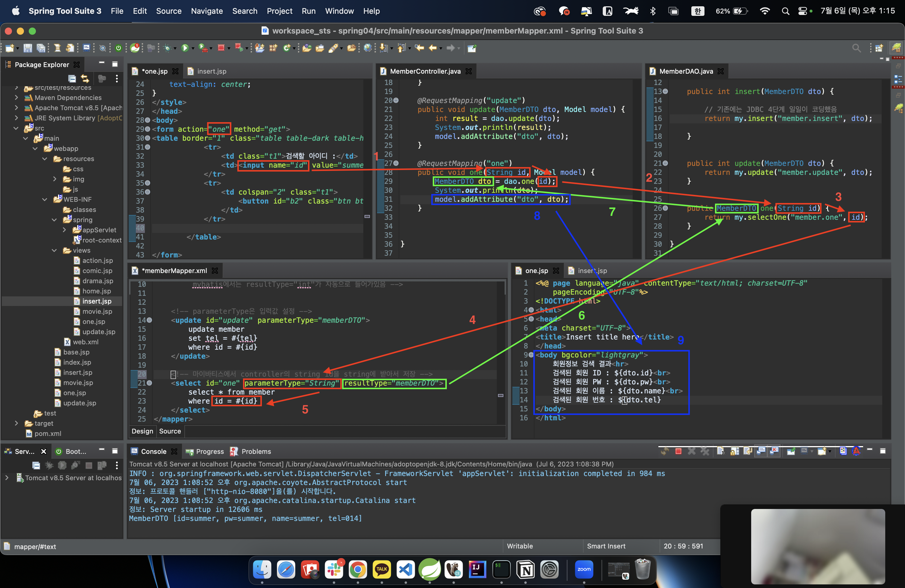This screenshot has height=588, width=905.
Task: Click the Save icon in the toolbar
Action: pos(27,48)
